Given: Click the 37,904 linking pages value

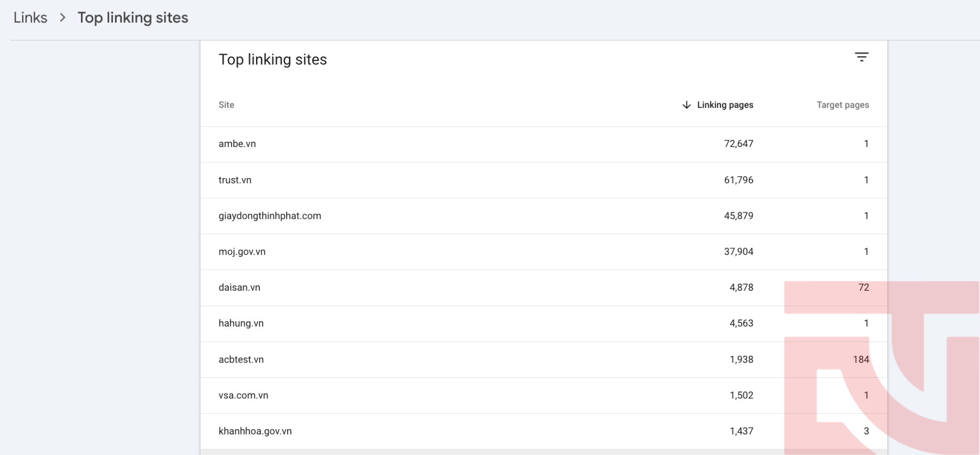Looking at the screenshot, I should coord(738,252).
